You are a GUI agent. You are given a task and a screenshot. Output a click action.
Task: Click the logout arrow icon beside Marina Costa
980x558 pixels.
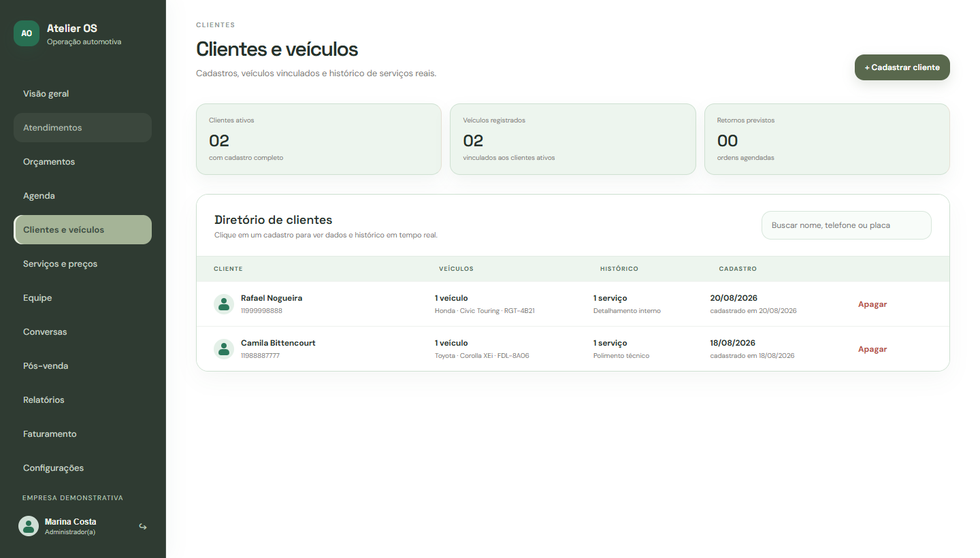pyautogui.click(x=143, y=527)
